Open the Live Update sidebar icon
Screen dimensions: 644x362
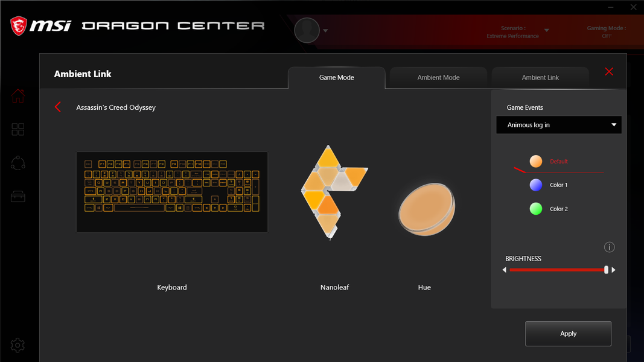(18, 164)
